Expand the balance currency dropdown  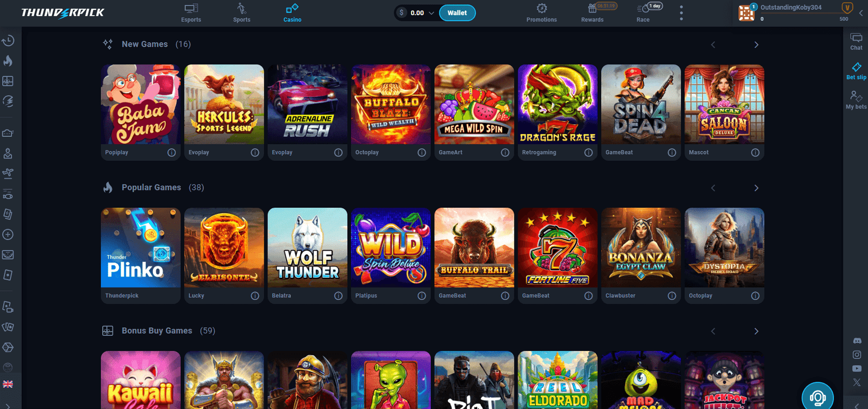click(431, 13)
